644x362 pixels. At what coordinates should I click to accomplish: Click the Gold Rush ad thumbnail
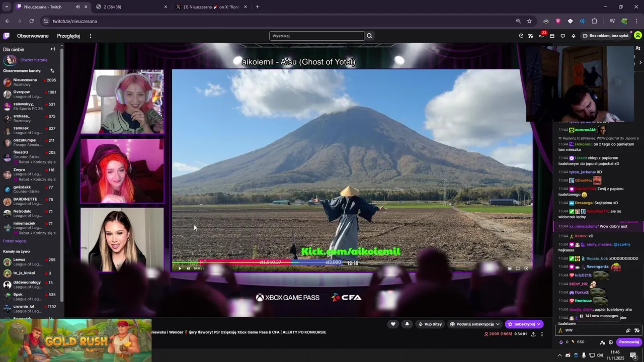[75, 340]
